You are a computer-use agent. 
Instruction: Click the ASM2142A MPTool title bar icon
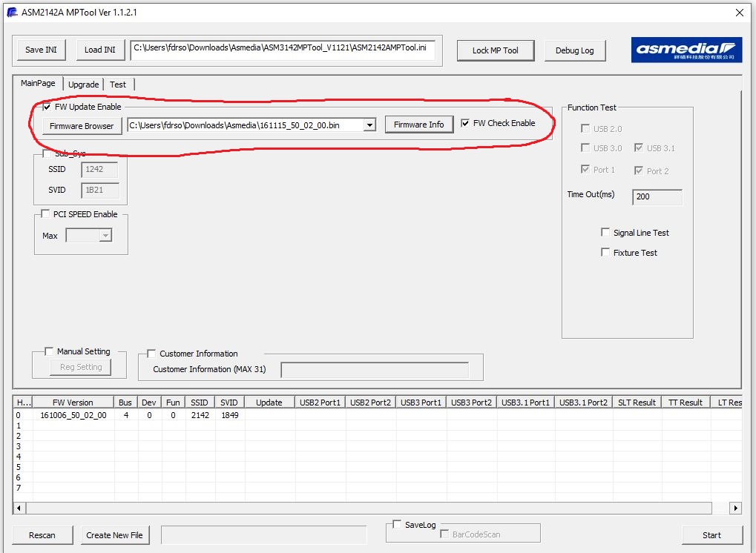click(12, 12)
